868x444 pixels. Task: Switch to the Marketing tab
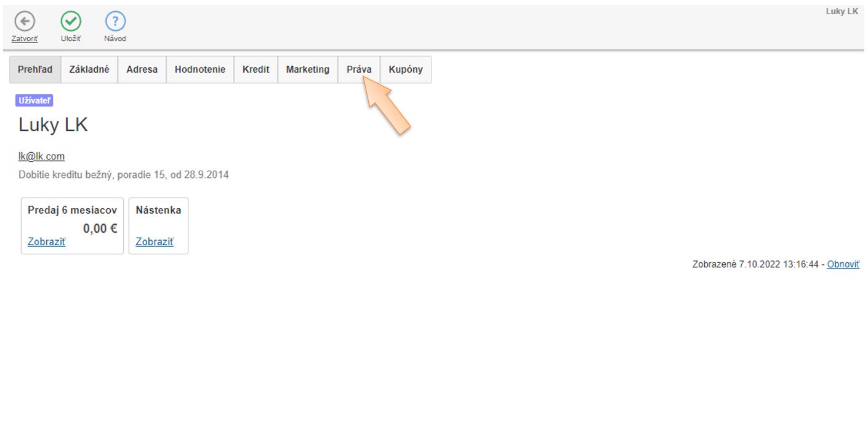[307, 70]
